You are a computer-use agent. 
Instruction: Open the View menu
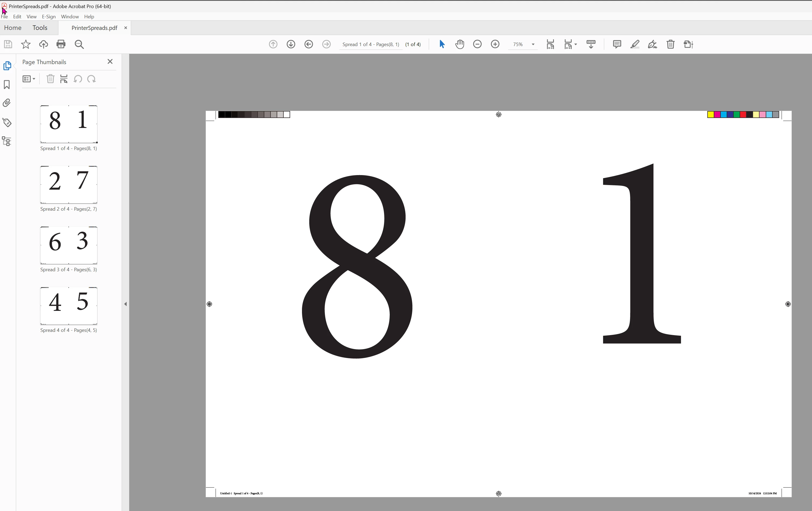click(31, 16)
